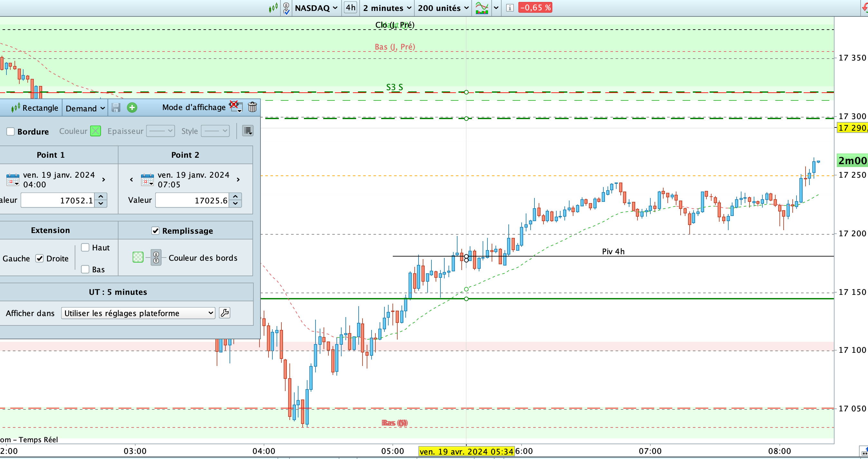
Task: Click the green plus add icon
Action: click(132, 108)
